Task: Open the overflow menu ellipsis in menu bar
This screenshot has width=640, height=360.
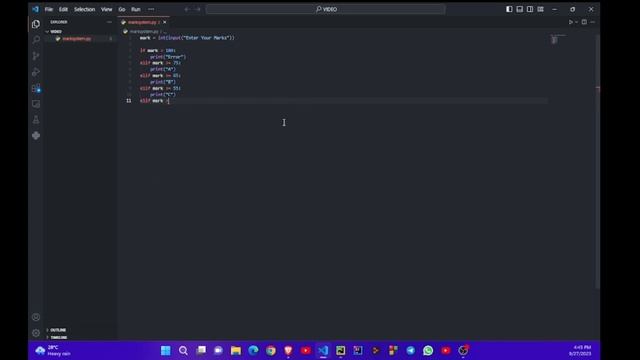Action: 151,9
